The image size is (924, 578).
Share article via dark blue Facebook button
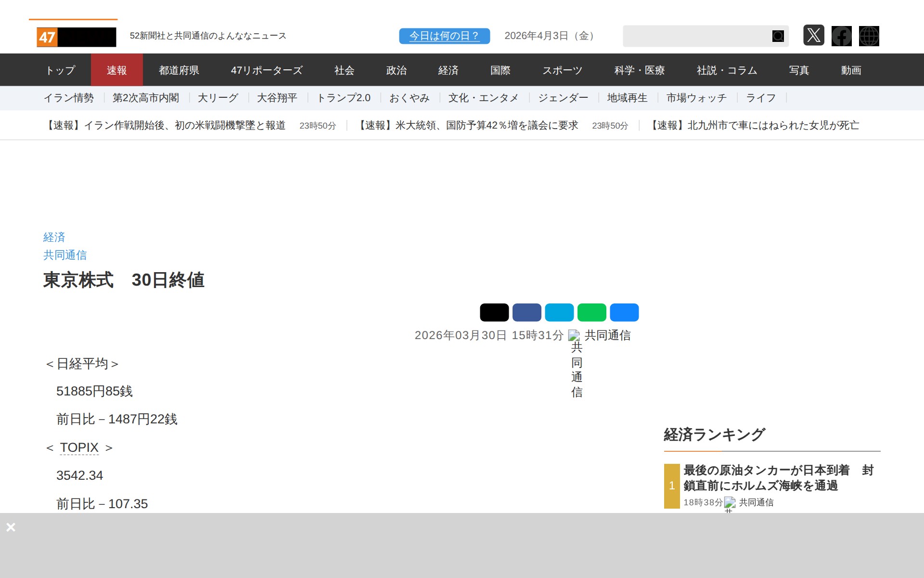click(526, 313)
